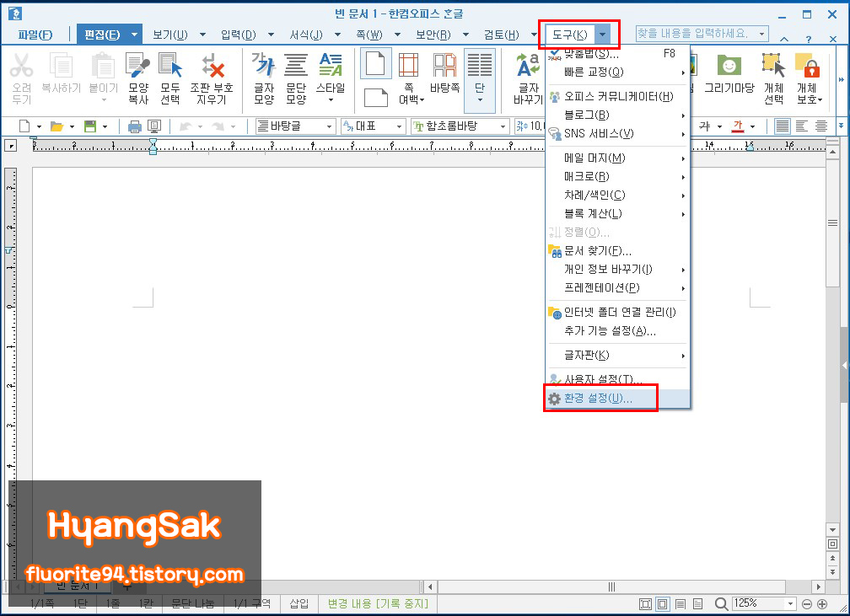Choose 인터넷 폴더 연결 관리 item
850x616 pixels.
(x=617, y=312)
